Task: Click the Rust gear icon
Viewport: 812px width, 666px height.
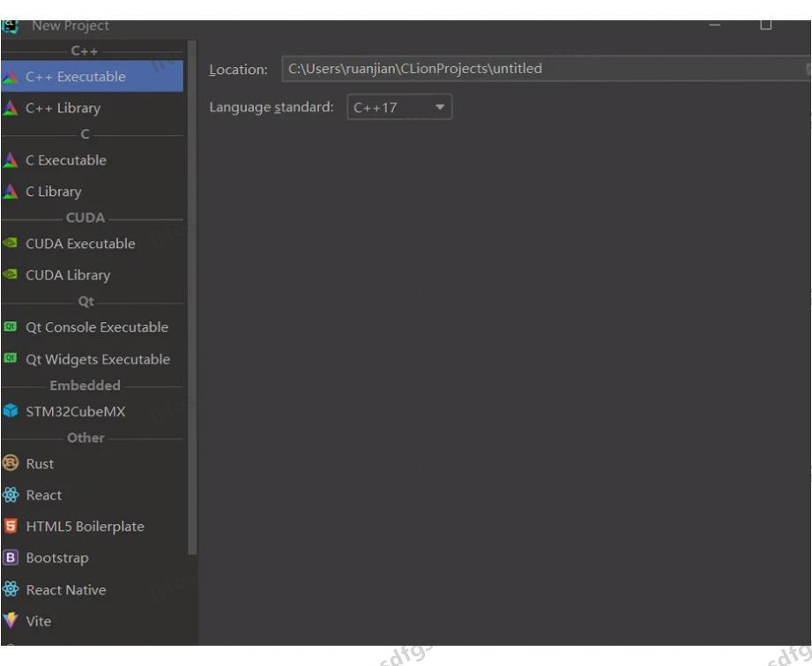Action: point(11,463)
